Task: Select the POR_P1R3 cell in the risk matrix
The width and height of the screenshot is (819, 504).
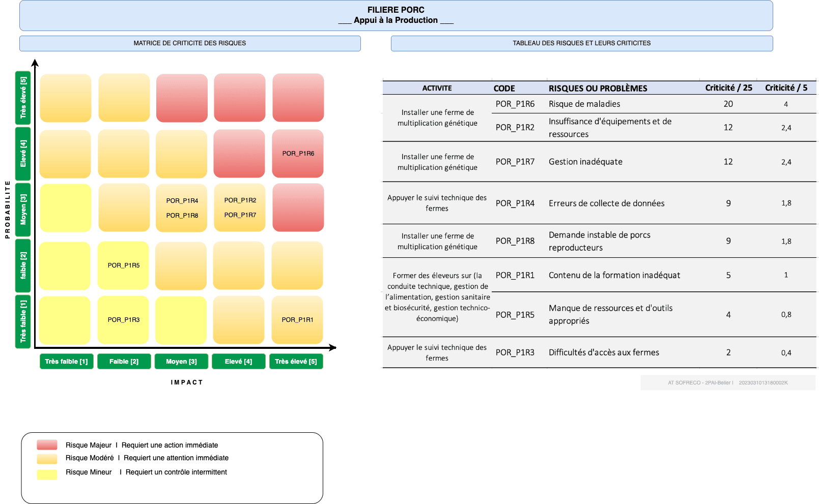Action: coord(123,320)
